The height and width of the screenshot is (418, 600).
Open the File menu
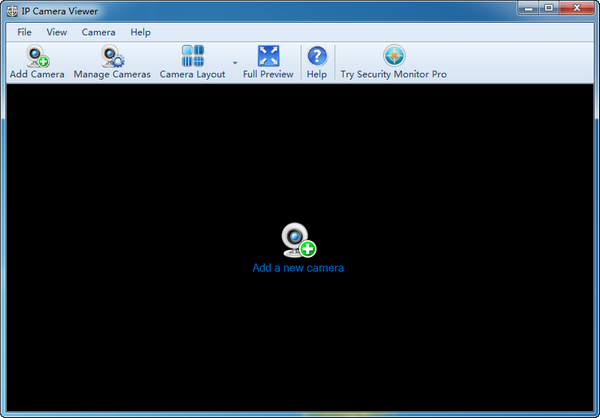coord(24,32)
